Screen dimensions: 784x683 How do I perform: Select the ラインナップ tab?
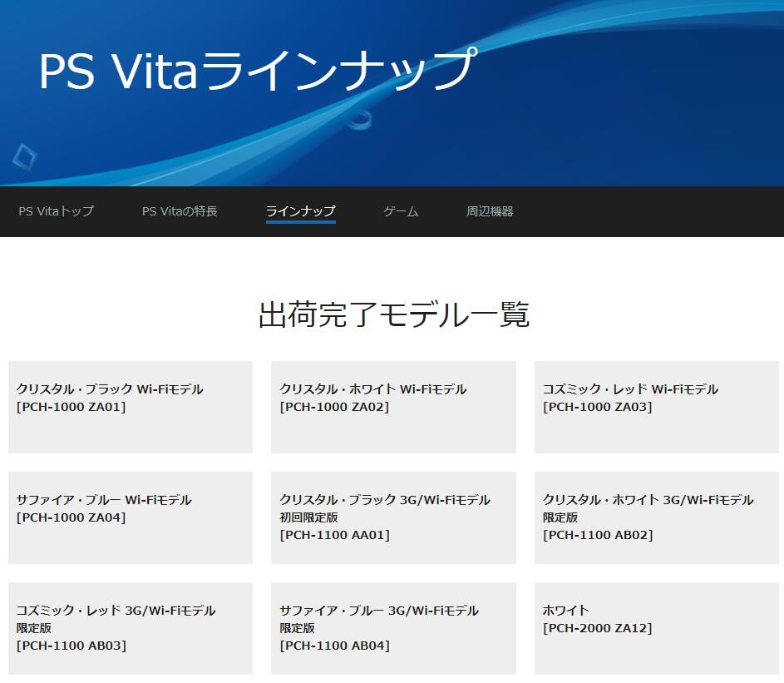(300, 211)
